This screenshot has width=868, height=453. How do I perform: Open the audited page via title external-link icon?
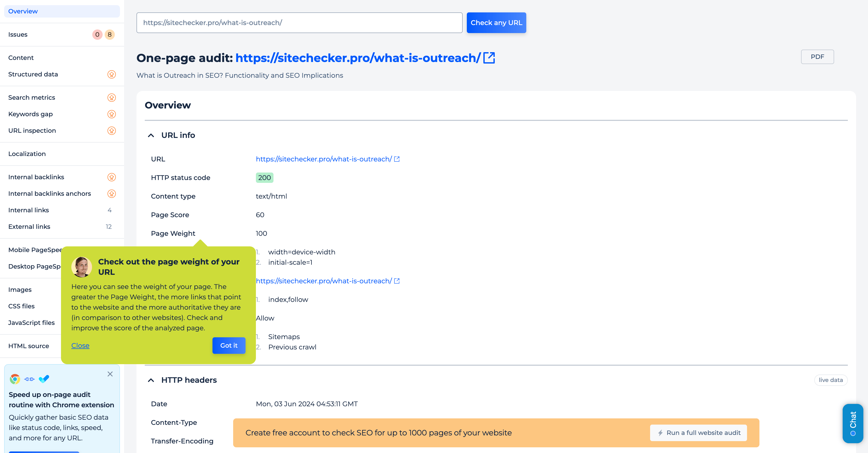coord(489,58)
